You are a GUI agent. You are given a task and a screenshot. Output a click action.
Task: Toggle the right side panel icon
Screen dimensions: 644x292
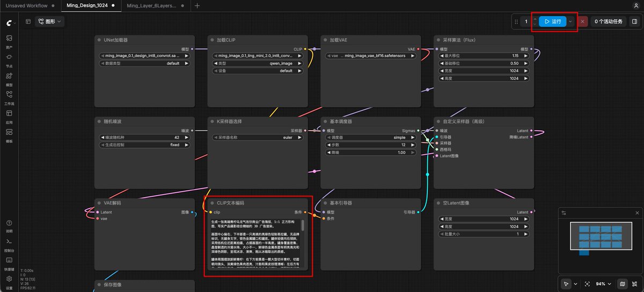click(x=634, y=21)
